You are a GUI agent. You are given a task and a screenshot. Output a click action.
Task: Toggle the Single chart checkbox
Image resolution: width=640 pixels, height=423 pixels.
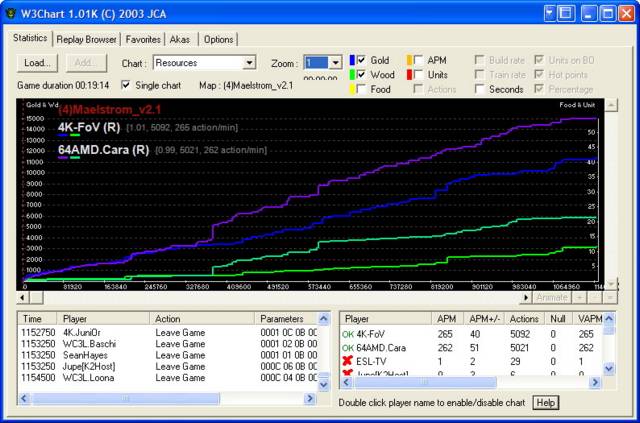coord(126,85)
